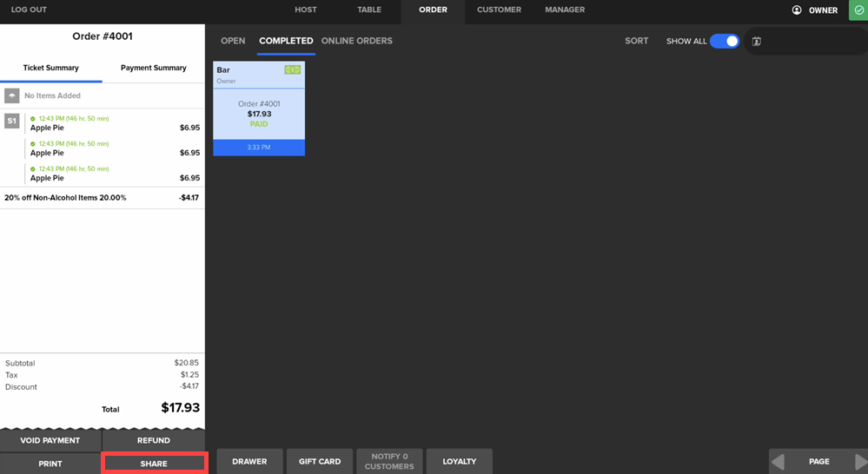This screenshot has width=868, height=474.
Task: Click the 3:33 PM time bar on card
Action: [x=259, y=148]
